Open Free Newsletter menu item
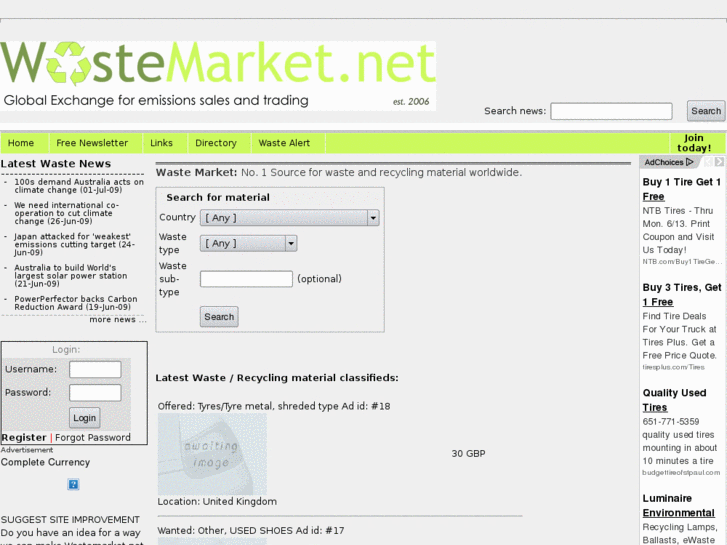Viewport: 727px width, 545px height. pyautogui.click(x=92, y=143)
